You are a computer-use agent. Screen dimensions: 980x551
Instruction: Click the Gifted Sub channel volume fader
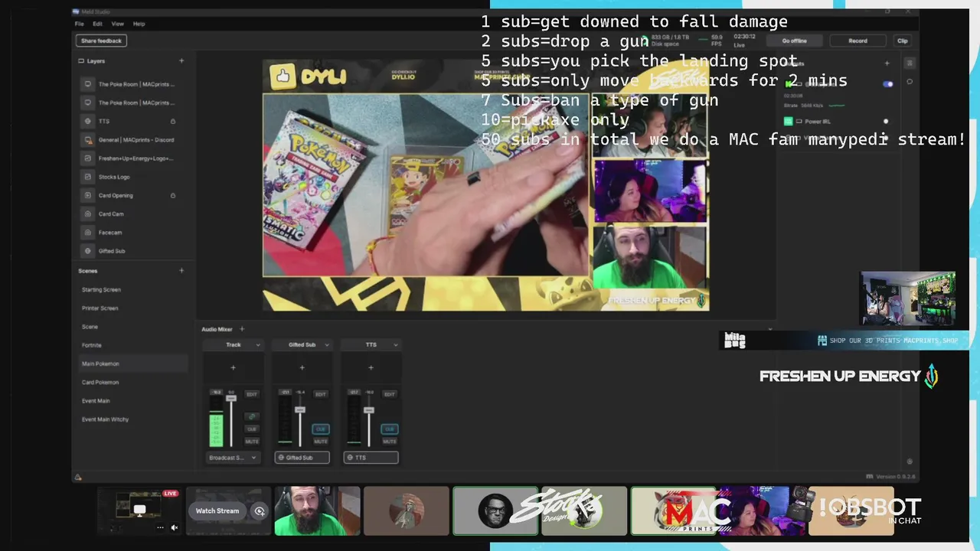tap(300, 410)
